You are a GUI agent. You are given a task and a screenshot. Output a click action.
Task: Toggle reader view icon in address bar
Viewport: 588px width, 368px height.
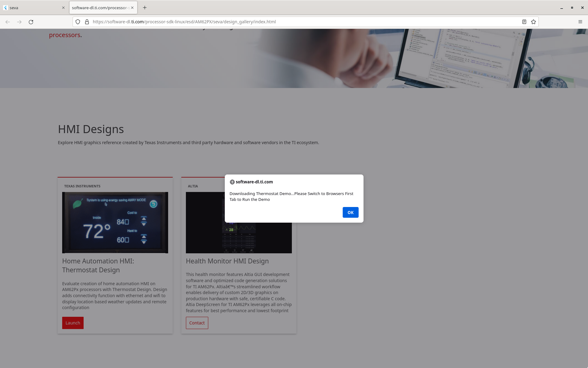[x=524, y=22]
